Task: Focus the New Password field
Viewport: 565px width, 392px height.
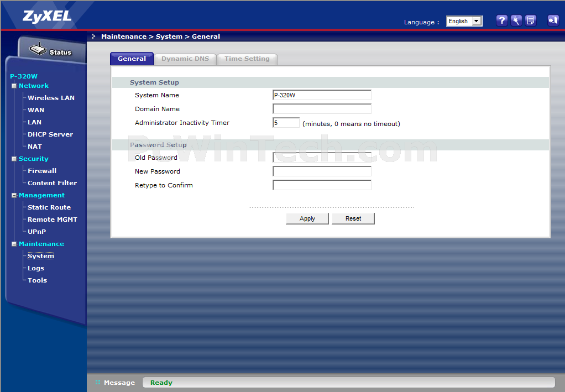Action: coord(322,171)
